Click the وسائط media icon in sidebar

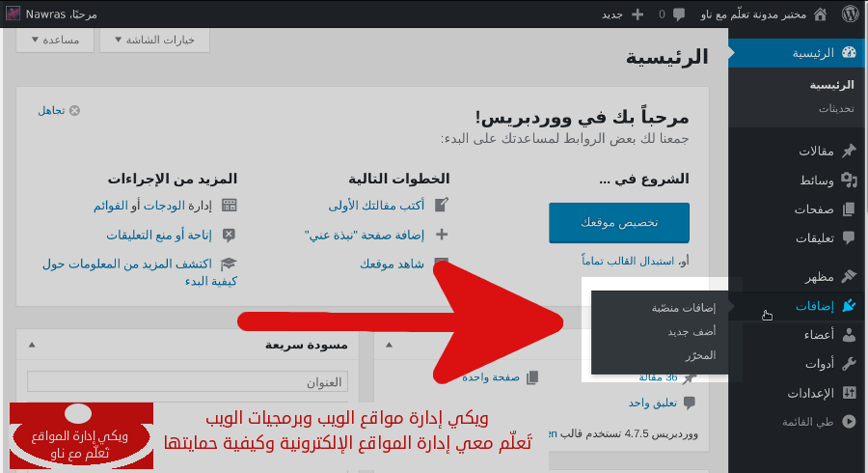pyautogui.click(x=849, y=181)
